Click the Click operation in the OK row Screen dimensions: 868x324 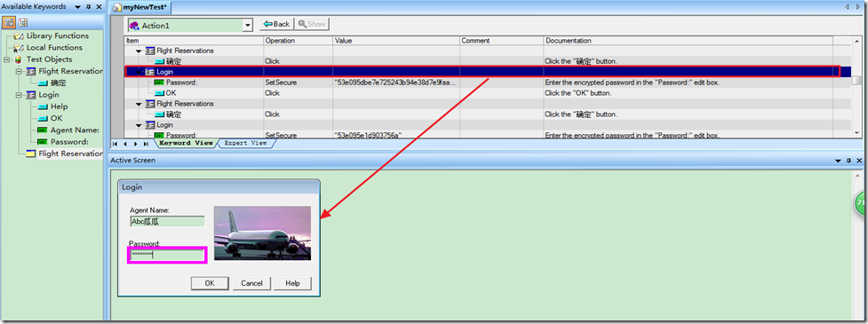pyautogui.click(x=272, y=93)
